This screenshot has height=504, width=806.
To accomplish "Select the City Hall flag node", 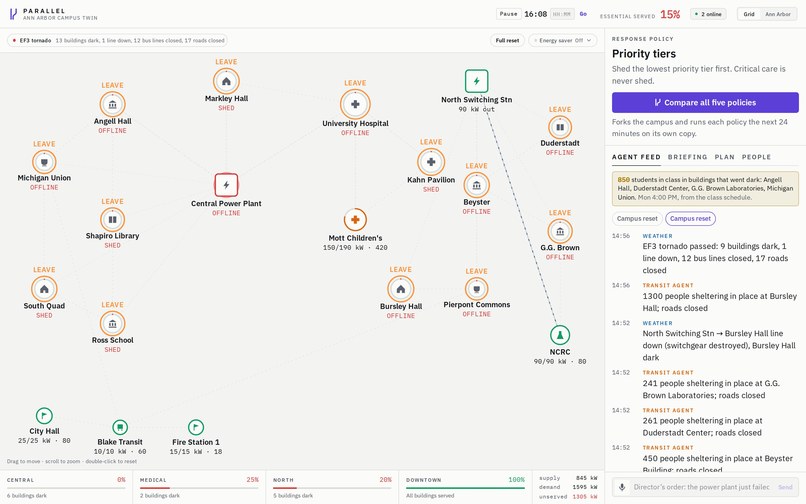I will (44, 416).
